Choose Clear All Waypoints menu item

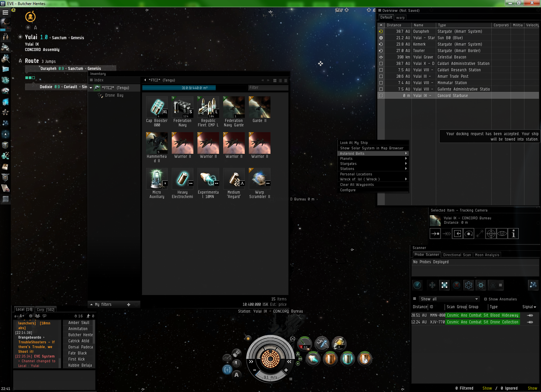coord(373,185)
